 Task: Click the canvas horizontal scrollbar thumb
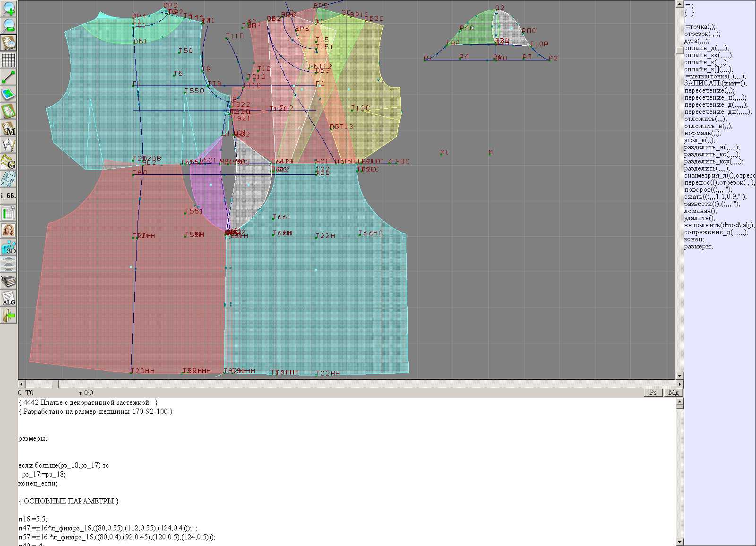click(55, 384)
